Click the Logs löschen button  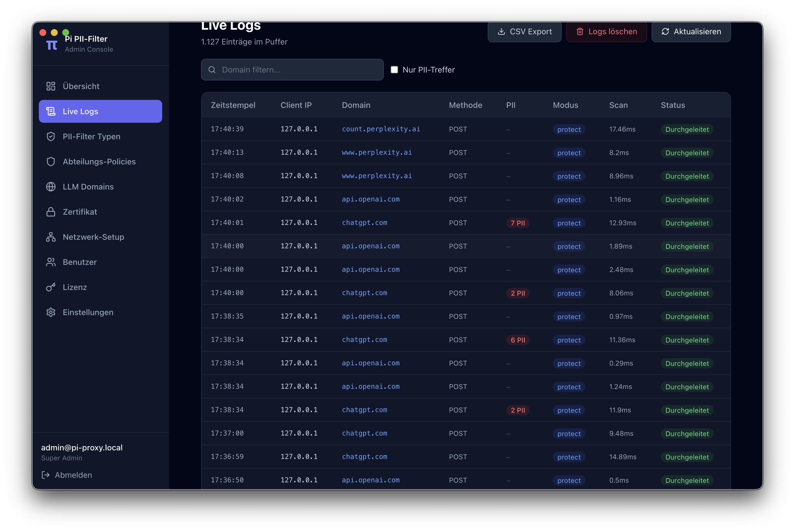click(606, 32)
